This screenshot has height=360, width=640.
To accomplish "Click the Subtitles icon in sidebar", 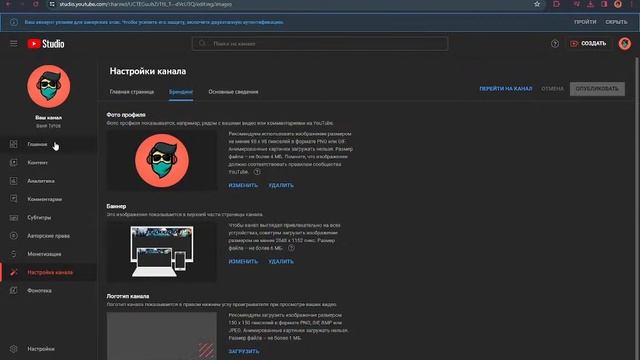I will tap(13, 218).
